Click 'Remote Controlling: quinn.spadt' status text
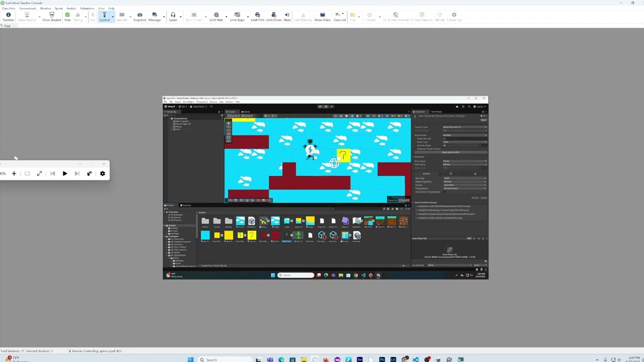644x362 pixels. pyautogui.click(x=97, y=351)
